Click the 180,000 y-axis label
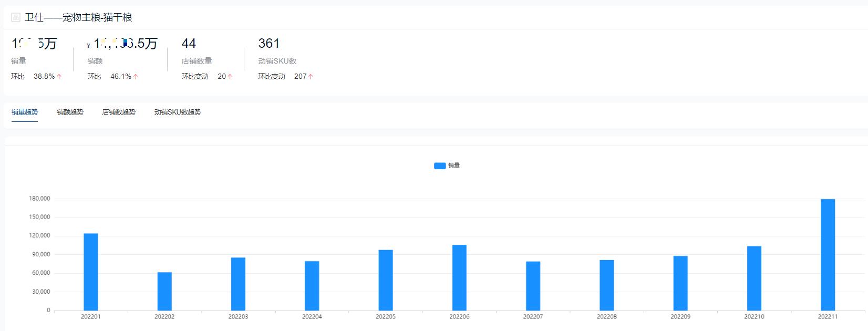Image resolution: width=868 pixels, height=331 pixels. coord(39,199)
